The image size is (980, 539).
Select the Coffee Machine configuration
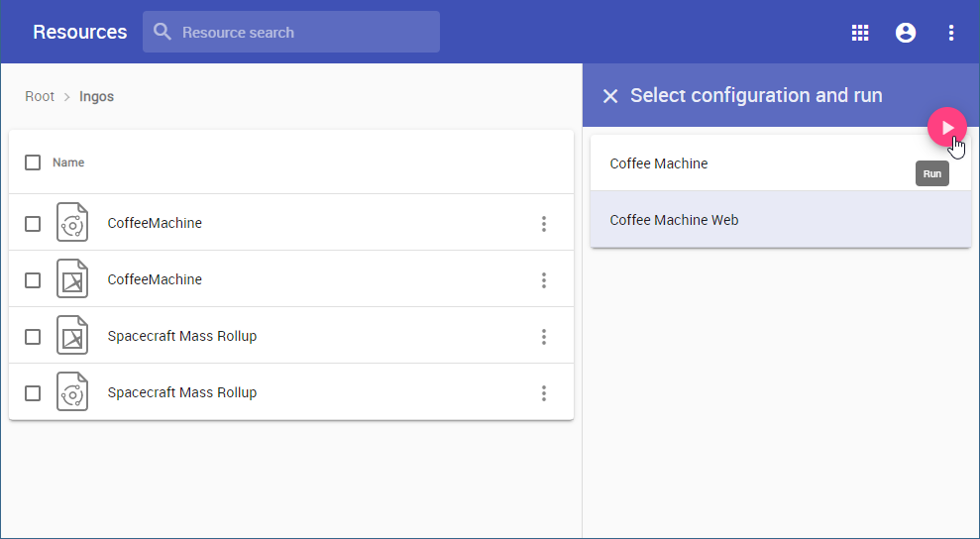click(x=659, y=163)
